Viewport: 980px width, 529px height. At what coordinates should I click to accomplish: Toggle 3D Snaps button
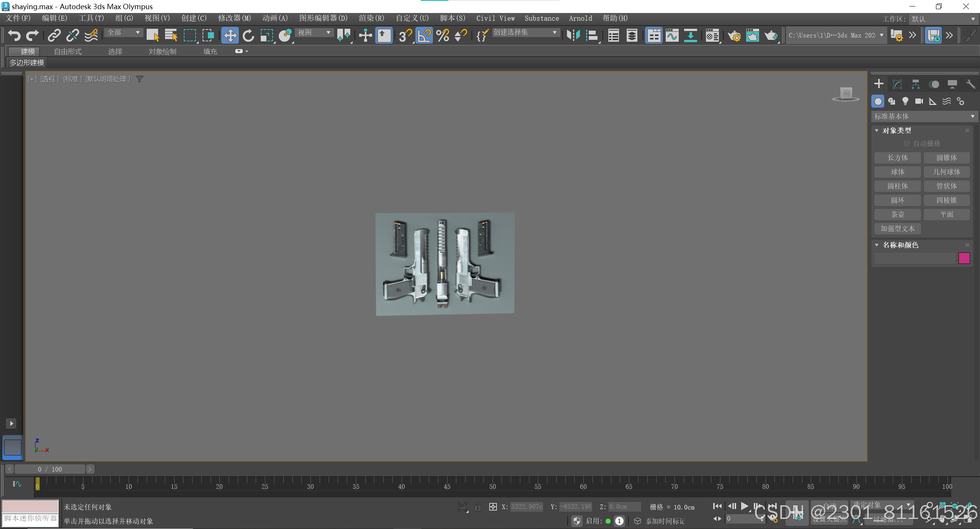pos(405,36)
